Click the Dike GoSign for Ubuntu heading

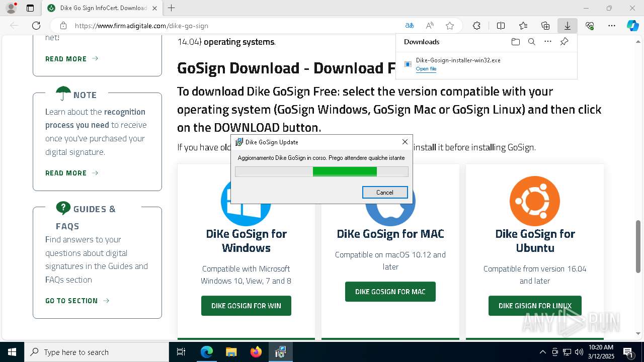(x=535, y=241)
